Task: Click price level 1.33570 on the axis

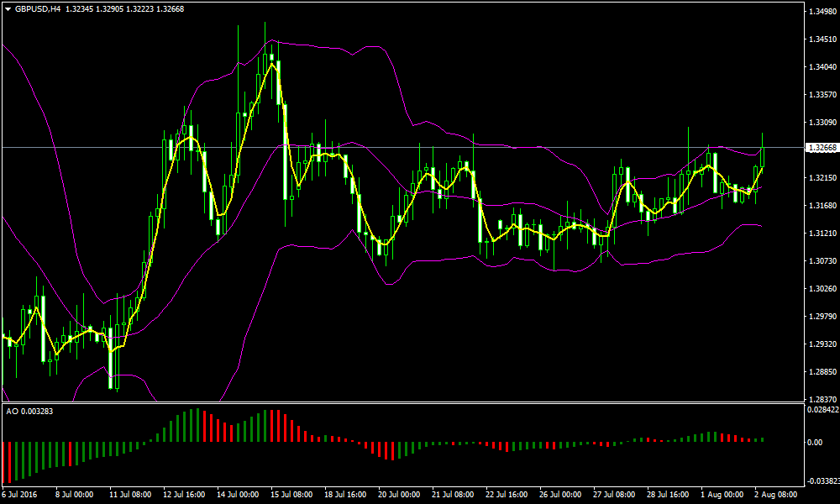Action: 822,95
